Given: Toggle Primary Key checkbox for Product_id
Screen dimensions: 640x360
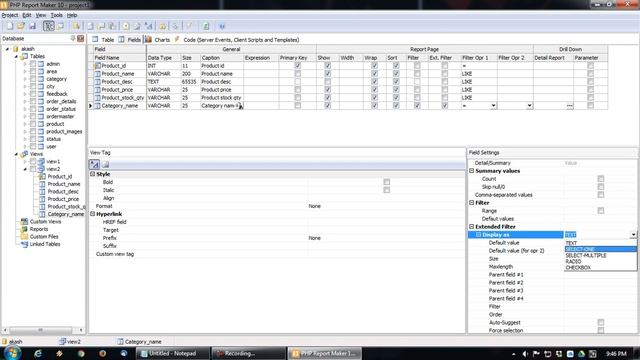Looking at the screenshot, I should (298, 66).
